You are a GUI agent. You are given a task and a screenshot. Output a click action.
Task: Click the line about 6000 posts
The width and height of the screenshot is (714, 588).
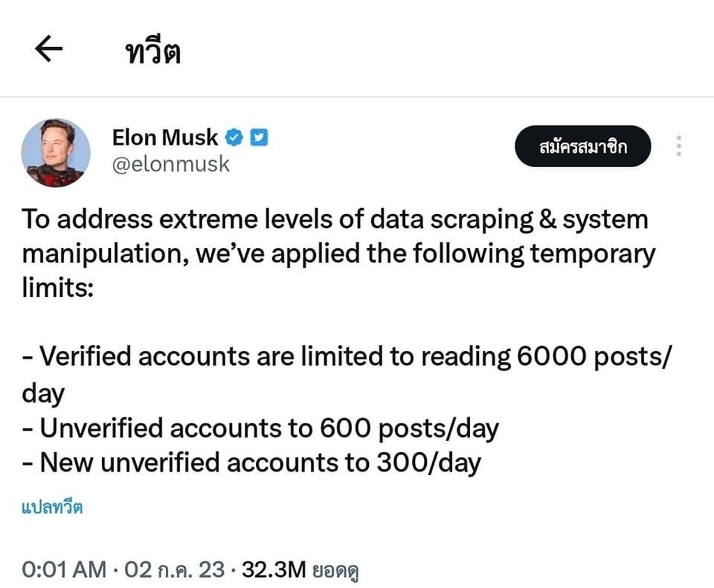point(347,374)
